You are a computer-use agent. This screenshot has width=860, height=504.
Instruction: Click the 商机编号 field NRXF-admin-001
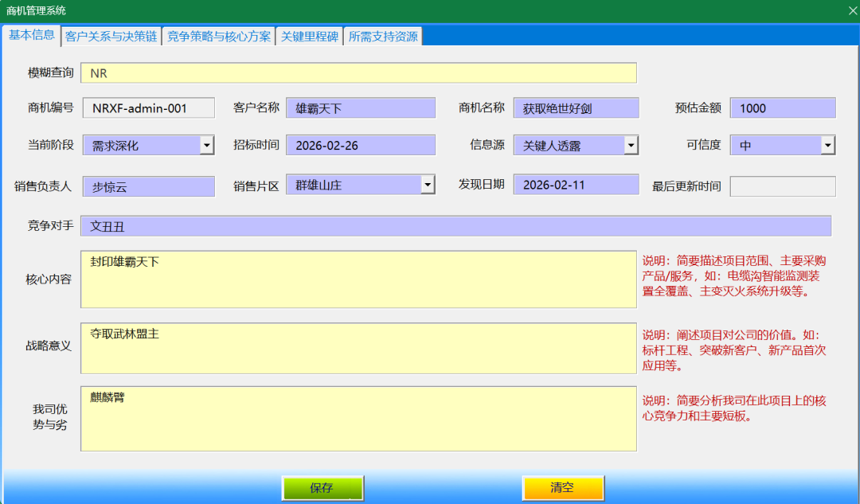[149, 108]
